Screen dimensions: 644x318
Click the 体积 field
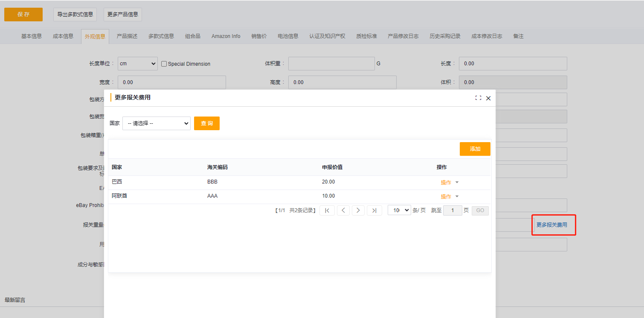(x=513, y=82)
